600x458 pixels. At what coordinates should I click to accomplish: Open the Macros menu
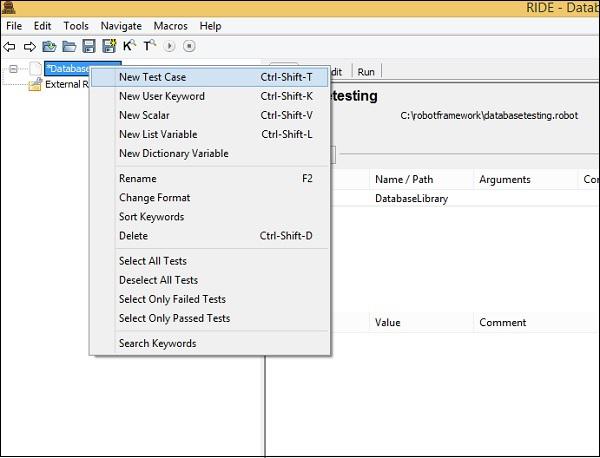click(x=171, y=25)
